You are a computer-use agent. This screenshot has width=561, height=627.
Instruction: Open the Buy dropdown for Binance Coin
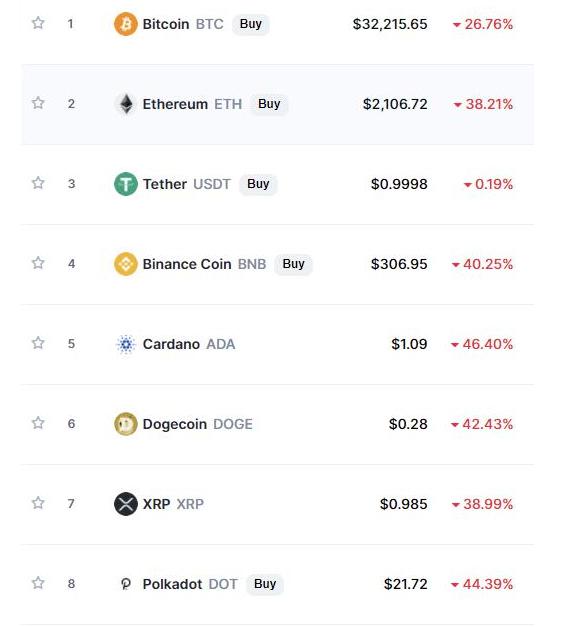pyautogui.click(x=293, y=264)
